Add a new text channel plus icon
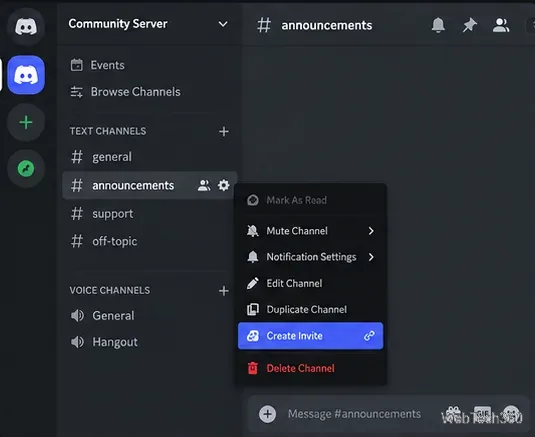This screenshot has height=437, width=535. click(x=224, y=131)
